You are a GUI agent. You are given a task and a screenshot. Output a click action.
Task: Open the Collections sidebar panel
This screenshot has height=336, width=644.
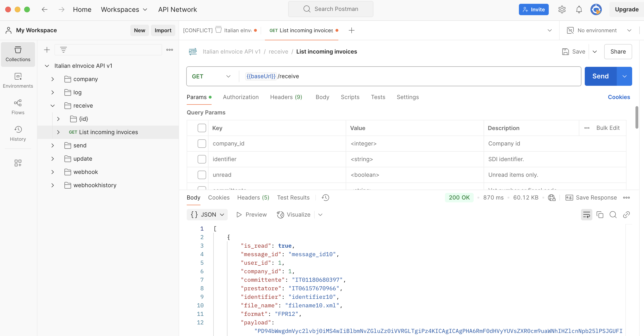[x=18, y=54]
